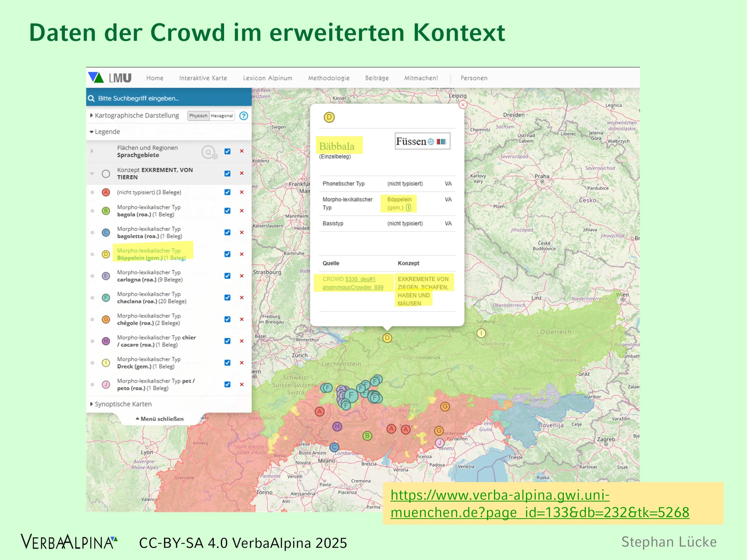Viewport: 747px width, 560px height.
Task: Click the VerbaAlpina LMU logo
Action: click(x=109, y=78)
